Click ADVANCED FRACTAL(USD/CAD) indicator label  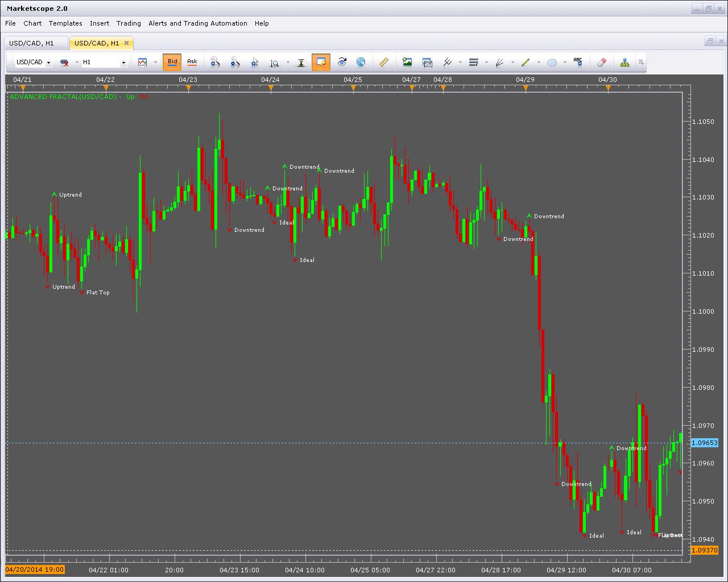coord(63,97)
